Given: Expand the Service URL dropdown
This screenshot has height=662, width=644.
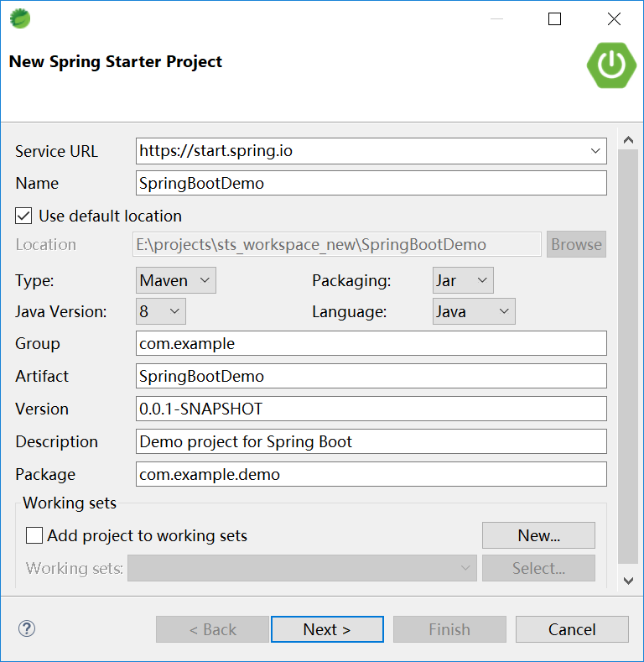Looking at the screenshot, I should (595, 151).
